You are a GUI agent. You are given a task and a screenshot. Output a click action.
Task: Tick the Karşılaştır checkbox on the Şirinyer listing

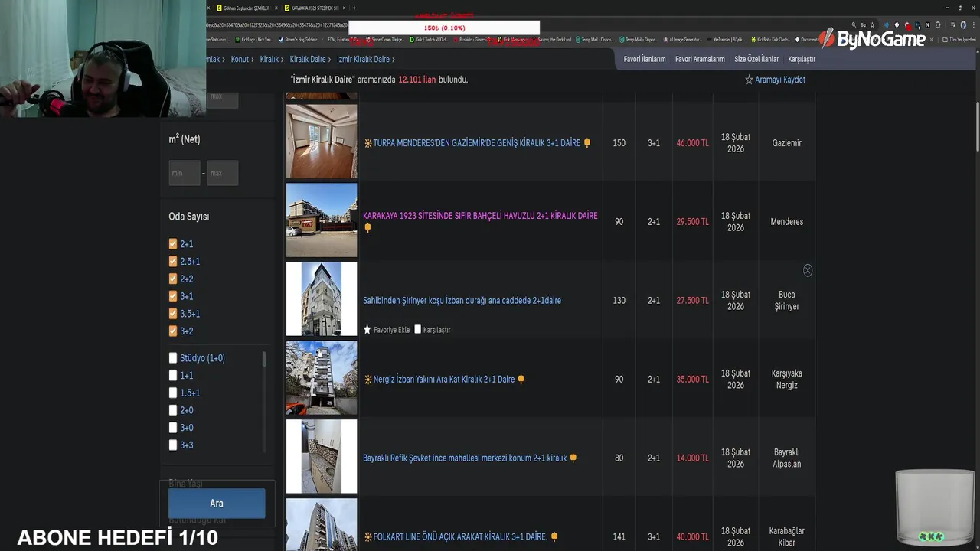(418, 330)
